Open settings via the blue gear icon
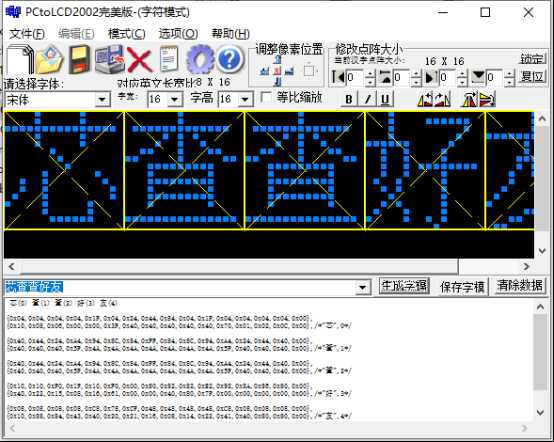This screenshot has width=554, height=442. pyautogui.click(x=200, y=59)
